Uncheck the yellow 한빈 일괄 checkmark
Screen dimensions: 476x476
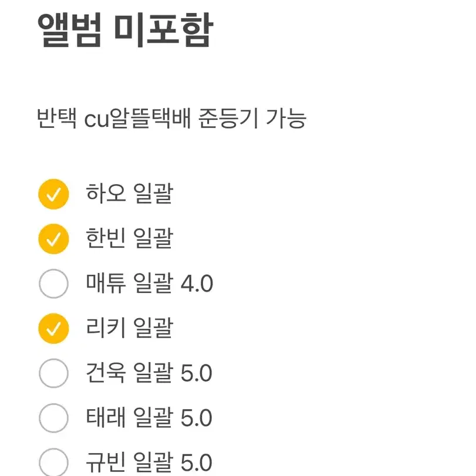click(x=53, y=239)
